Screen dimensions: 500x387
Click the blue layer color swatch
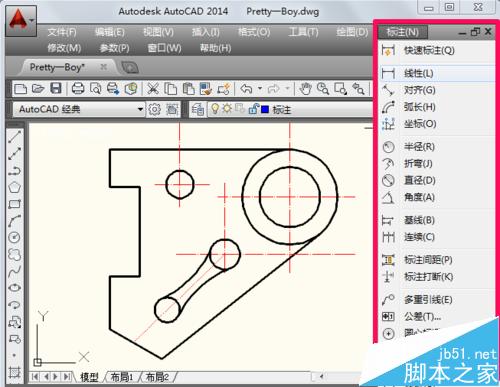pyautogui.click(x=265, y=109)
